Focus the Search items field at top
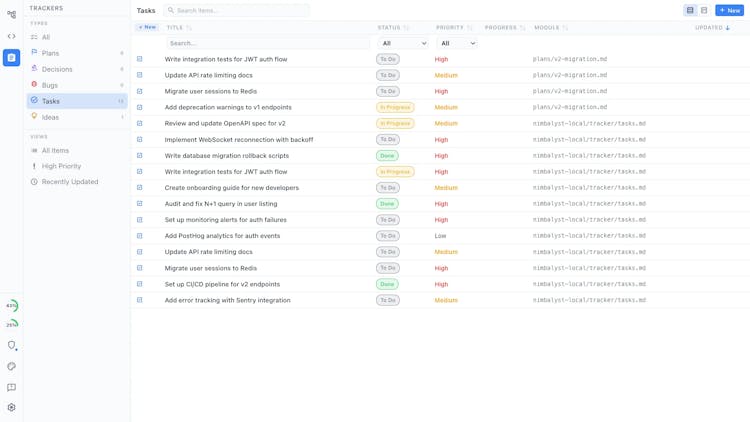Image resolution: width=750 pixels, height=422 pixels. 240,10
